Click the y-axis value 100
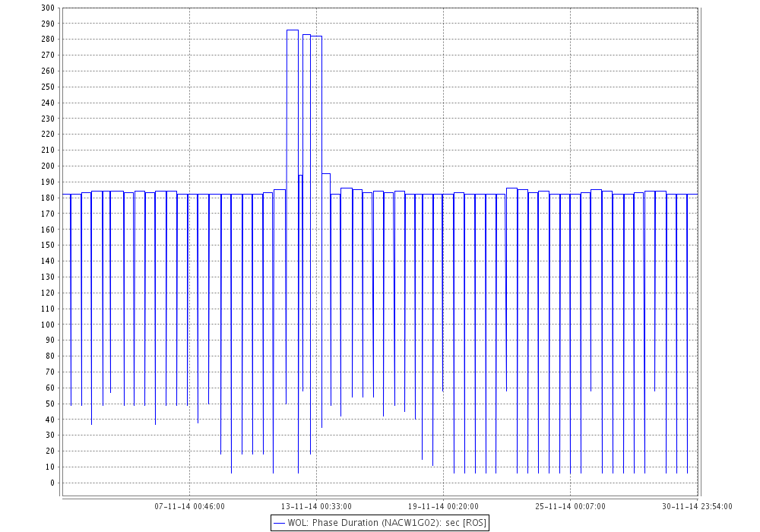The image size is (760, 532). [48, 325]
